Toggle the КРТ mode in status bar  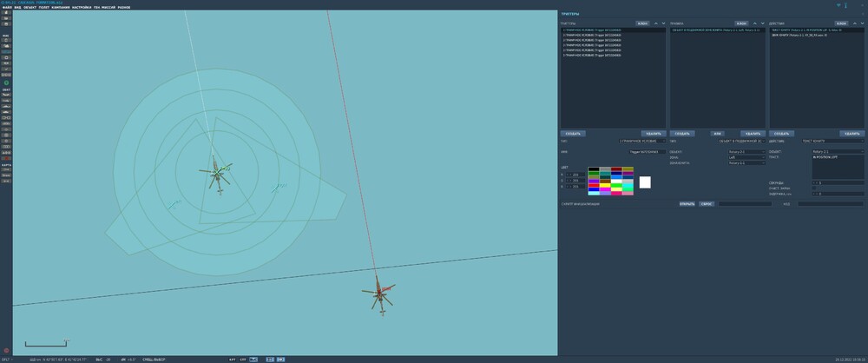click(x=233, y=360)
